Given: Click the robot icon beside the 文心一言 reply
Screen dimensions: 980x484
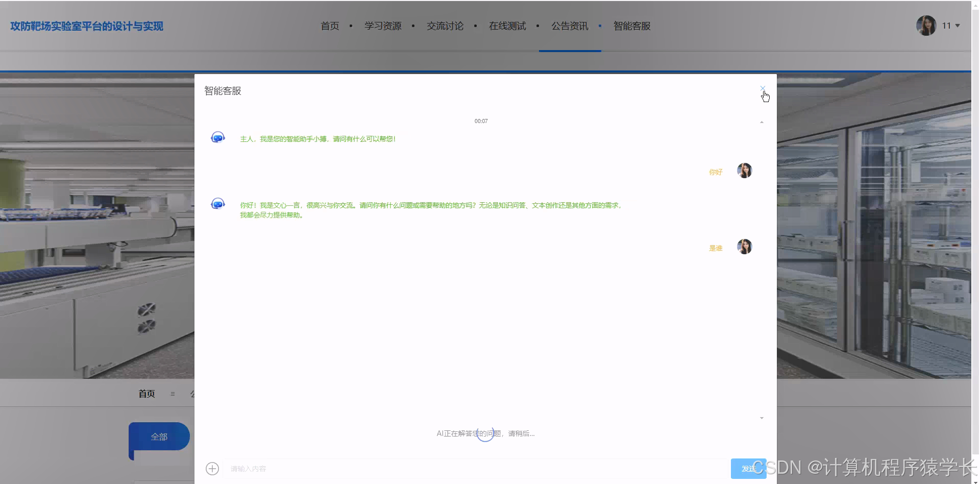Looking at the screenshot, I should tap(217, 203).
